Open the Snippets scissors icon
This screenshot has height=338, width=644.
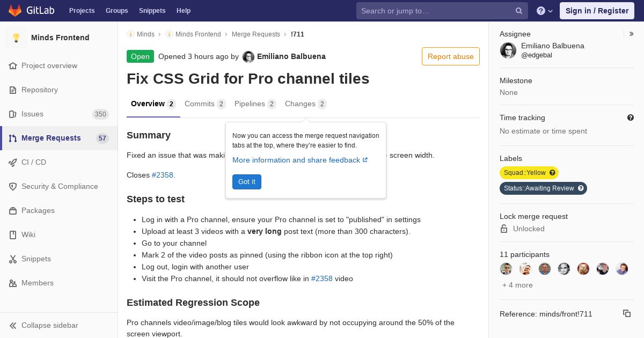(13, 259)
